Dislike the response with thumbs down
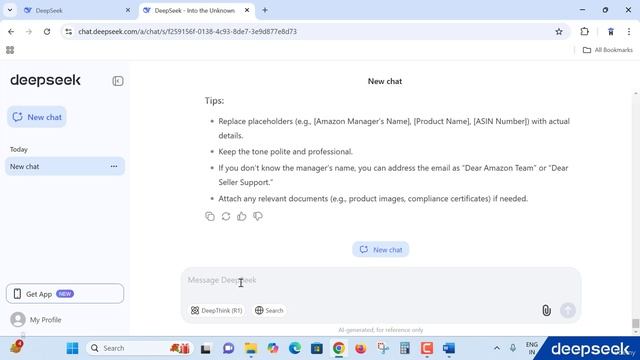 (x=258, y=216)
